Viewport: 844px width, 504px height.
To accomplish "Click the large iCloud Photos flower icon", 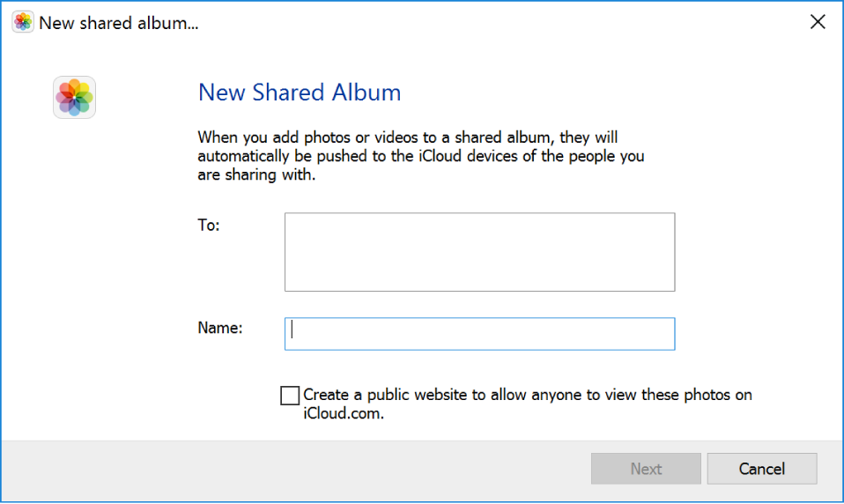I will (x=75, y=97).
